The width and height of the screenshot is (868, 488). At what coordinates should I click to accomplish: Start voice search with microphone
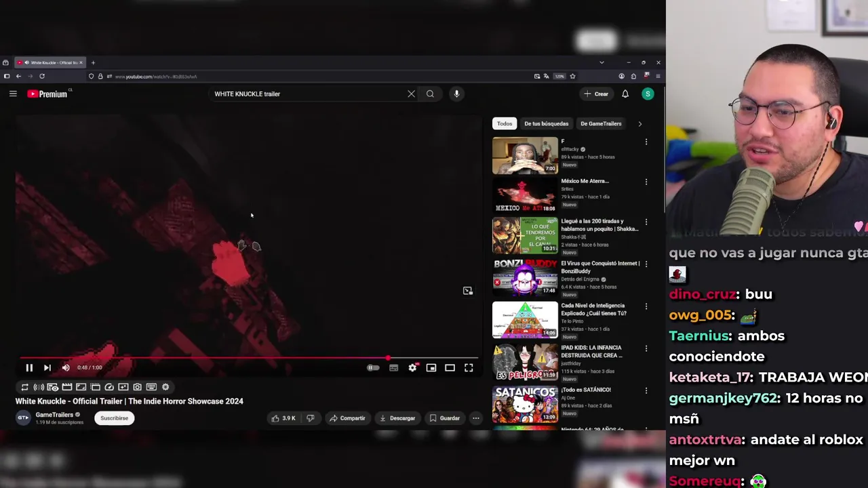pyautogui.click(x=456, y=94)
